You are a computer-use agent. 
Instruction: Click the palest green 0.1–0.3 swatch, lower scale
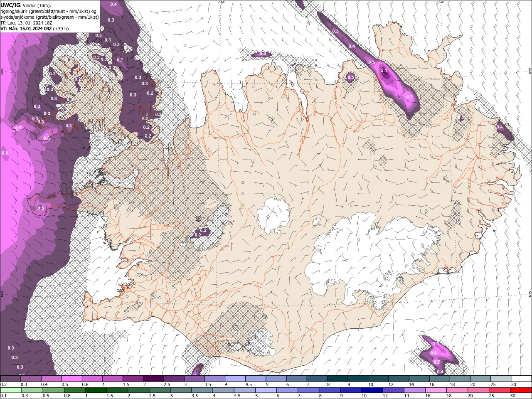tap(11, 390)
